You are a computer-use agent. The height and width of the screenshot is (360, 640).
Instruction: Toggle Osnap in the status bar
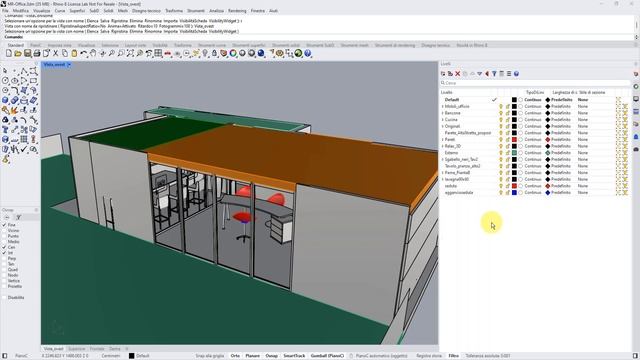coord(271,356)
